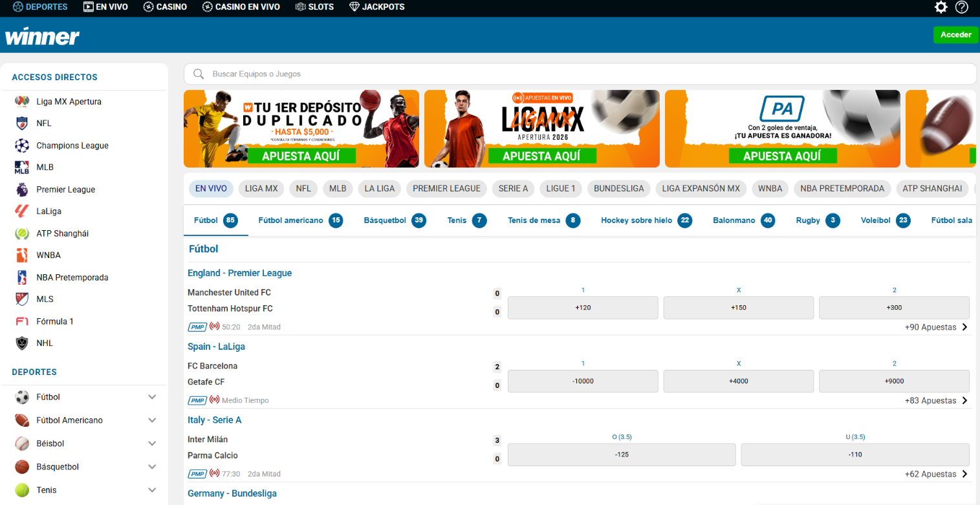
Task: Click the Básquetbol ball icon
Action: pos(23,467)
